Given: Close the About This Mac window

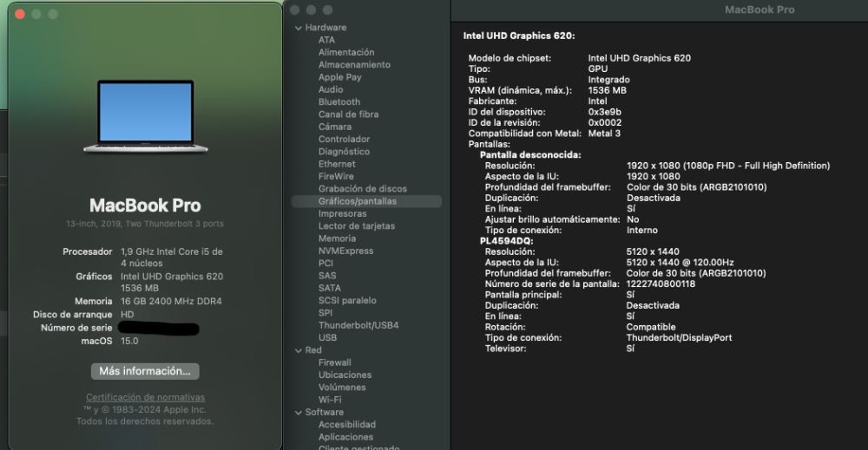Looking at the screenshot, I should [x=20, y=15].
